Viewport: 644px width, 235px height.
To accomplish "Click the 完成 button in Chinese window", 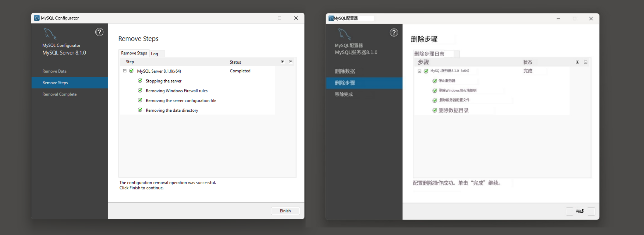I will (580, 211).
